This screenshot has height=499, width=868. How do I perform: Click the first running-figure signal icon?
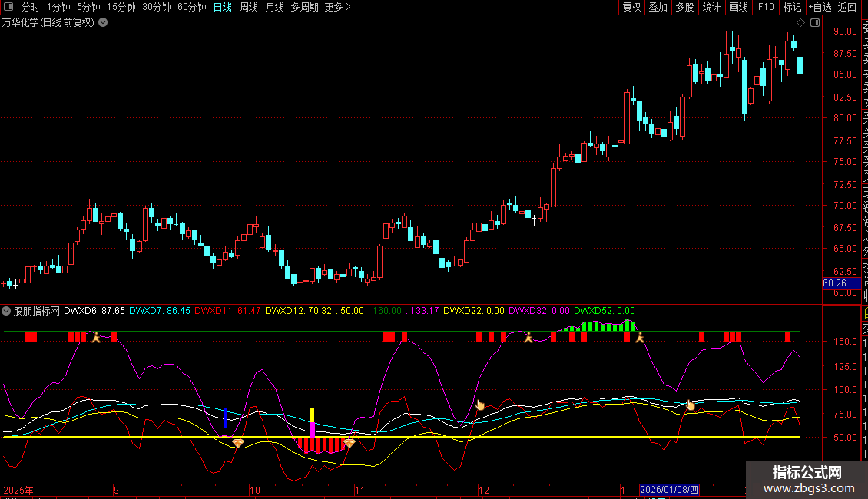click(x=96, y=337)
